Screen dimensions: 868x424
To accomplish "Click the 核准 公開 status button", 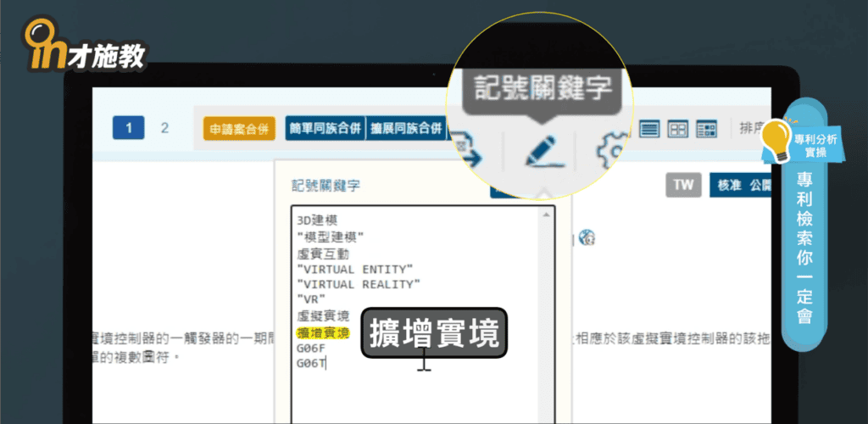I will [738, 185].
